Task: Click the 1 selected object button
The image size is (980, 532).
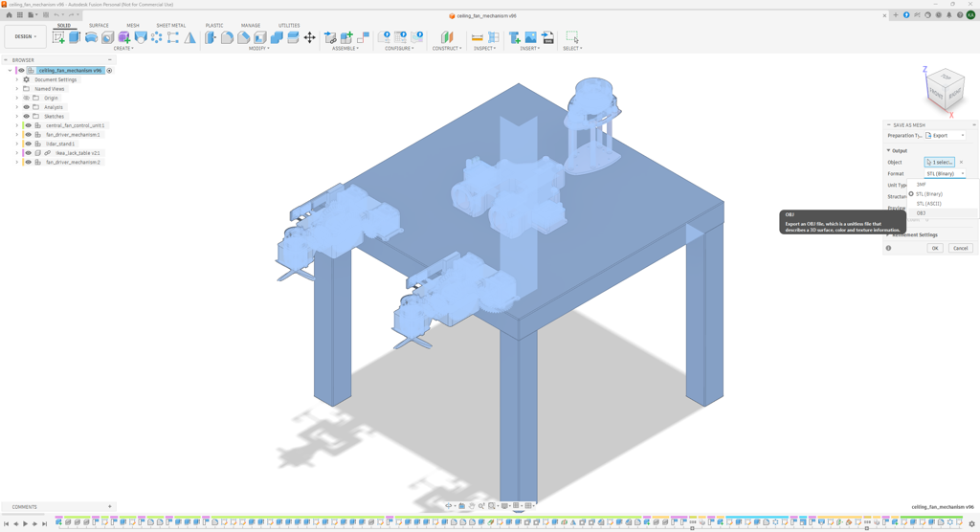Action: click(x=940, y=163)
